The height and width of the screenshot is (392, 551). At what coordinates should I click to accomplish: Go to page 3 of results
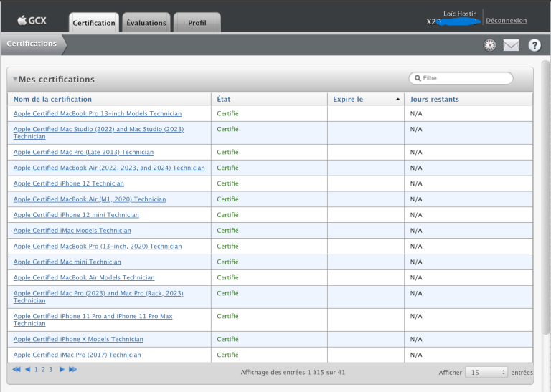(51, 369)
